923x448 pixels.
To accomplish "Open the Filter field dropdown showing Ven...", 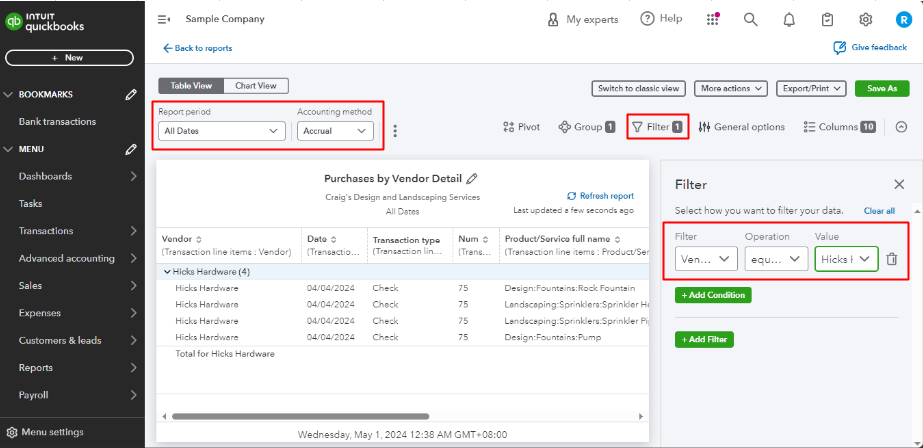I will coord(706,259).
